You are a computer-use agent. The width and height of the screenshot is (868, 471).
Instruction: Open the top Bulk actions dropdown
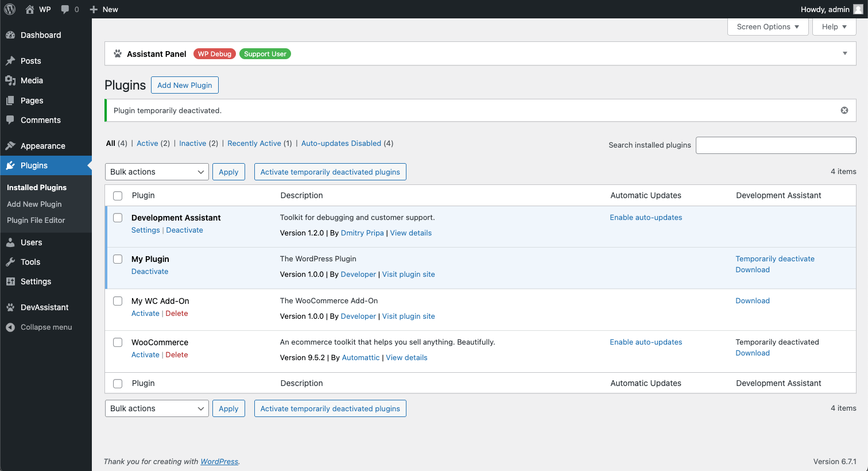tap(157, 172)
